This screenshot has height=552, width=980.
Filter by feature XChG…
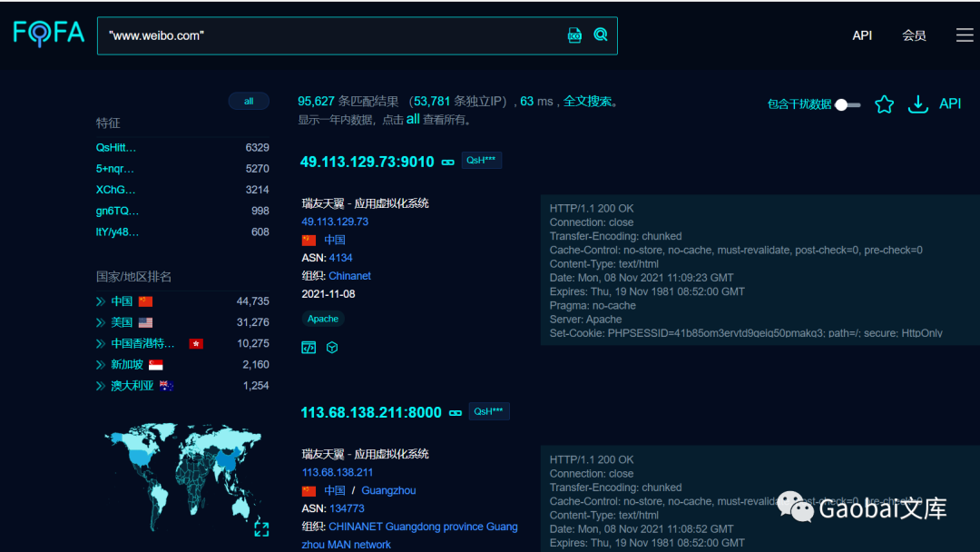coord(115,190)
